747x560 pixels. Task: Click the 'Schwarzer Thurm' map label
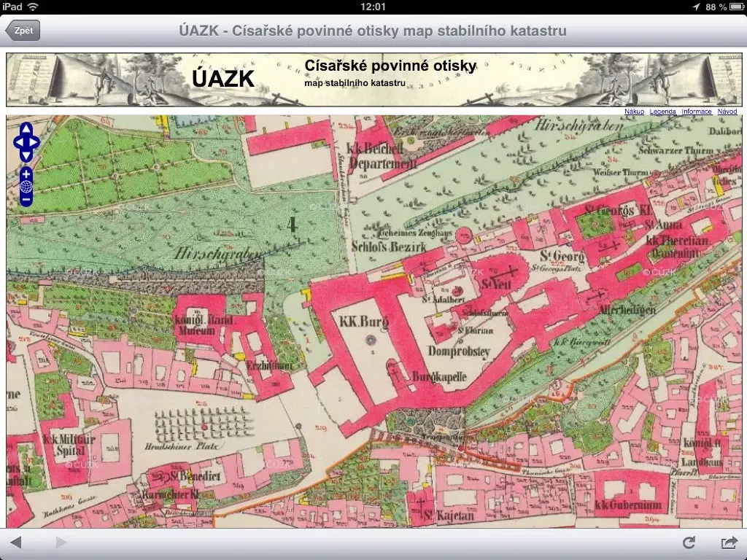pyautogui.click(x=676, y=150)
